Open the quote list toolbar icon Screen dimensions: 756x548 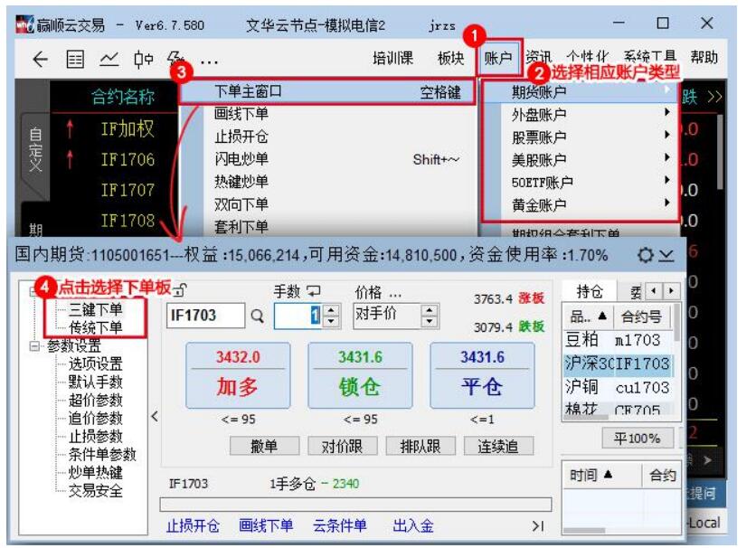[x=75, y=60]
